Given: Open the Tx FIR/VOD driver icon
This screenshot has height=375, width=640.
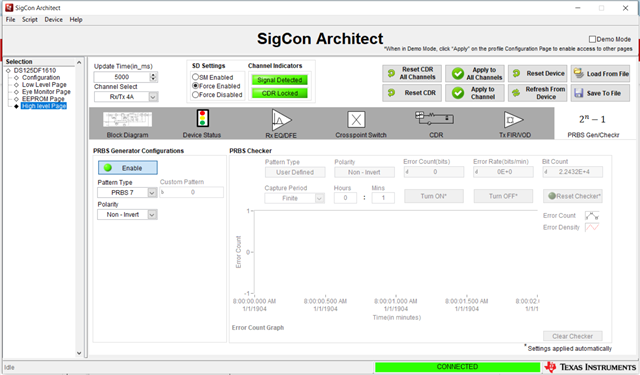Looking at the screenshot, I should coord(513,120).
